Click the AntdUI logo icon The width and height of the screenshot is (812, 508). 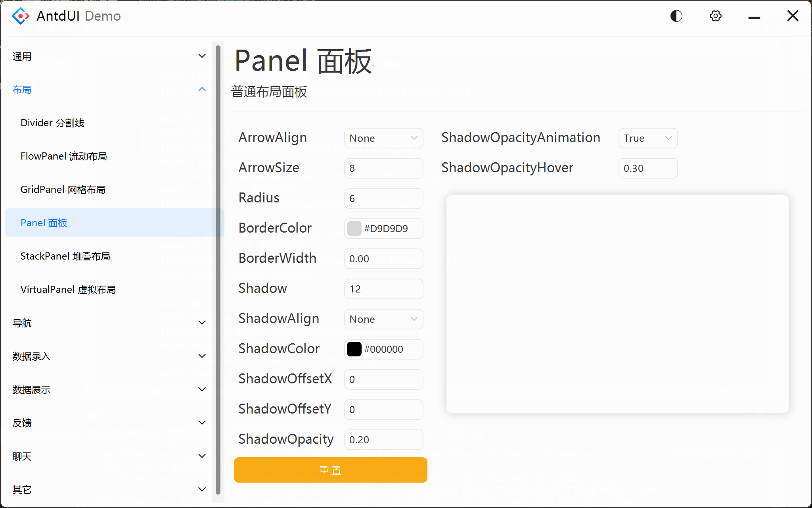point(20,15)
